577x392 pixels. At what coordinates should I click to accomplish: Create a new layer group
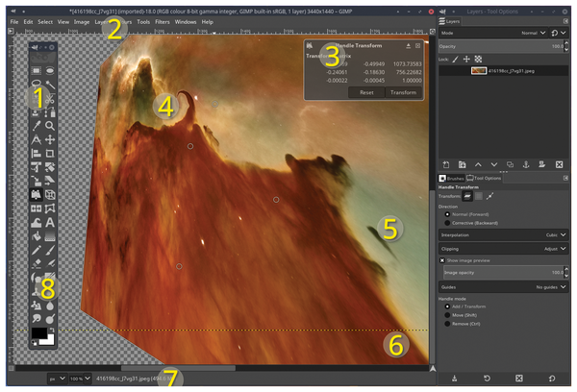coord(463,164)
